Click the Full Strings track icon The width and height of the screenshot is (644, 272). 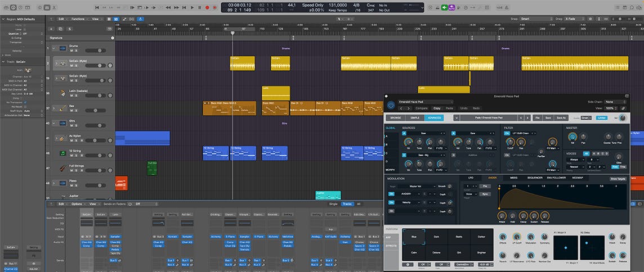point(63,168)
